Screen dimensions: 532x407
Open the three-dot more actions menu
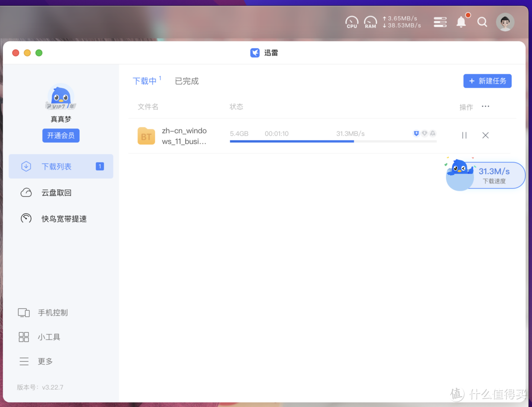tap(486, 106)
